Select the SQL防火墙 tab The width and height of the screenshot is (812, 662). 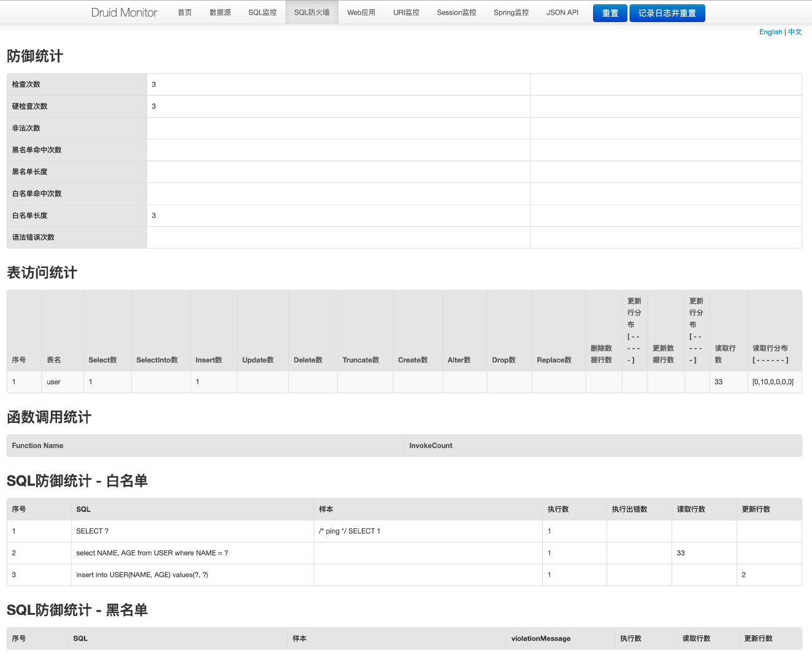(312, 12)
